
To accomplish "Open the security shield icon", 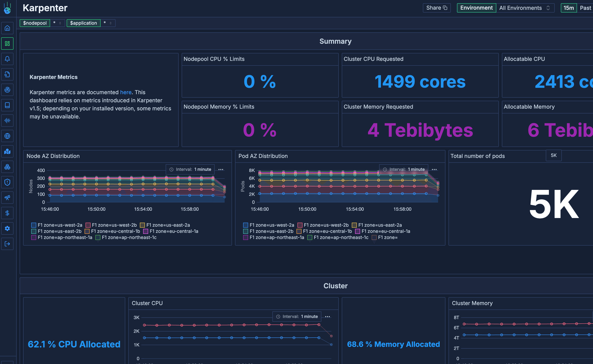I will 7,182.
